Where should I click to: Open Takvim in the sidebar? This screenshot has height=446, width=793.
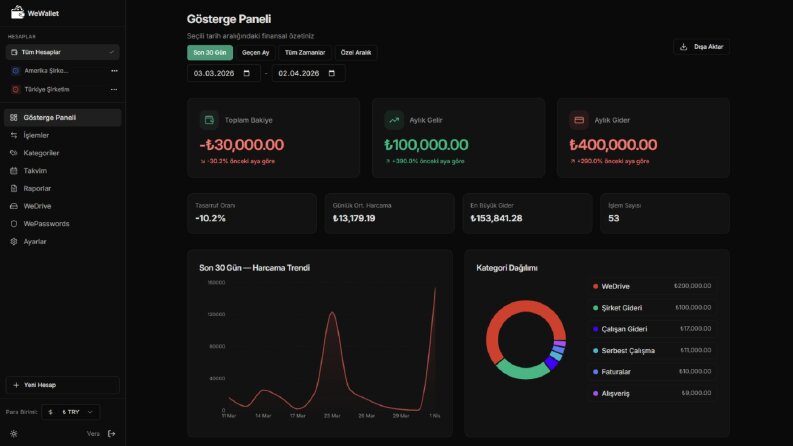[63, 170]
